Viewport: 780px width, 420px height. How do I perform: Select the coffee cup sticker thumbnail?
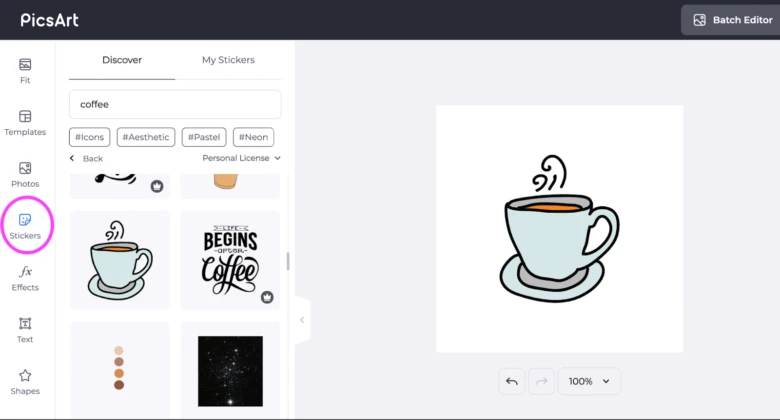click(x=120, y=260)
